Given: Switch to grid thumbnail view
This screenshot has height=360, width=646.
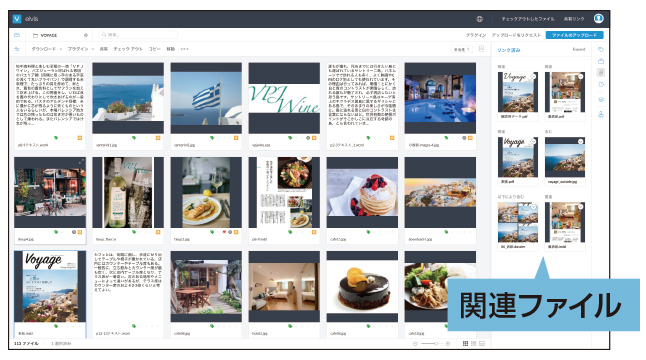Looking at the screenshot, I should (x=466, y=344).
